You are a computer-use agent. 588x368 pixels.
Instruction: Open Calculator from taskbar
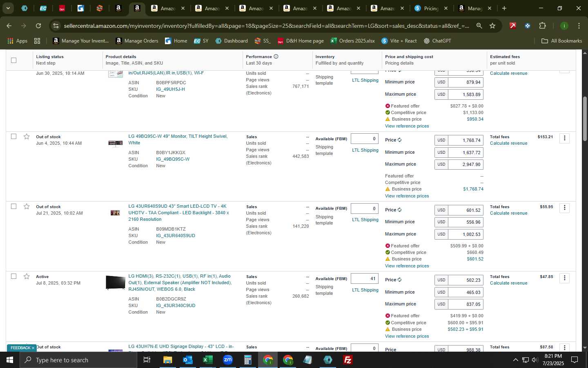pos(247,360)
